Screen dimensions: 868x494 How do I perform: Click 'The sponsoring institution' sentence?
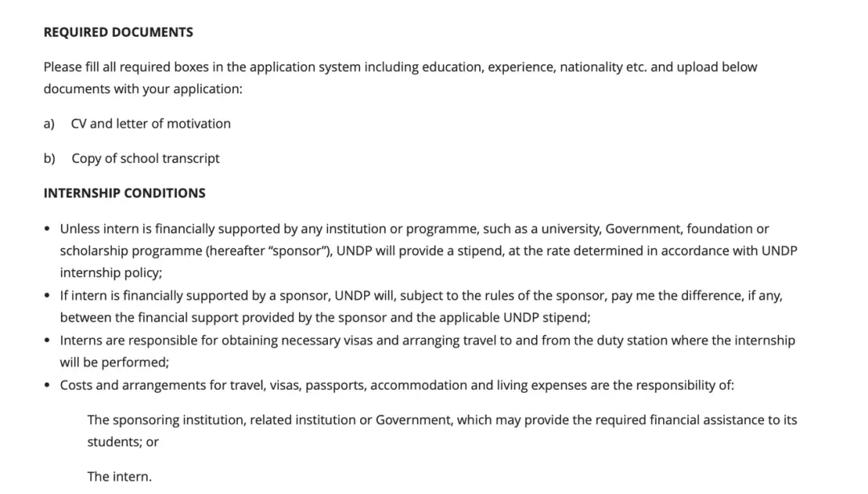tap(442, 431)
